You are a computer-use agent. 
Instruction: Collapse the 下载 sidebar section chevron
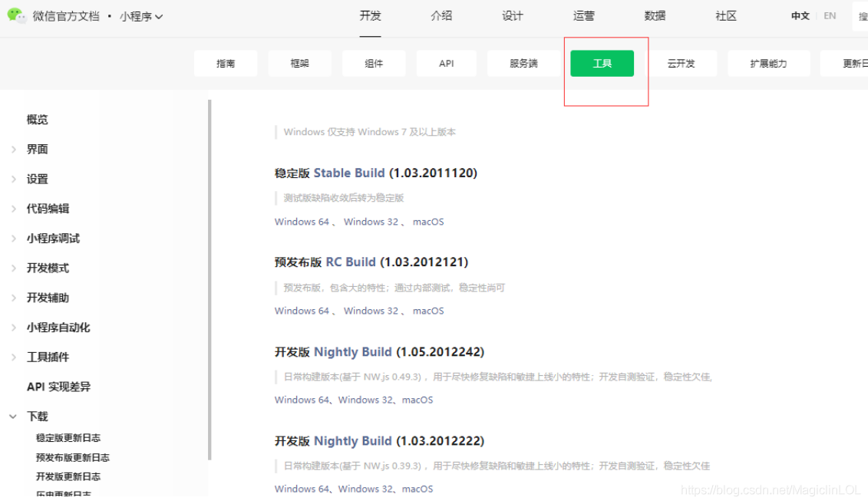click(x=13, y=417)
